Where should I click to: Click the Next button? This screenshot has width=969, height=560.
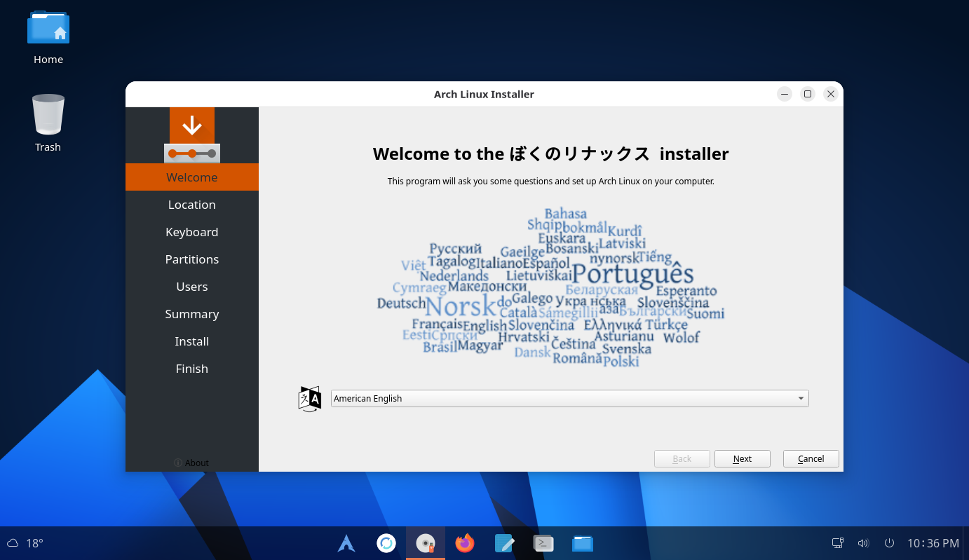(x=743, y=458)
